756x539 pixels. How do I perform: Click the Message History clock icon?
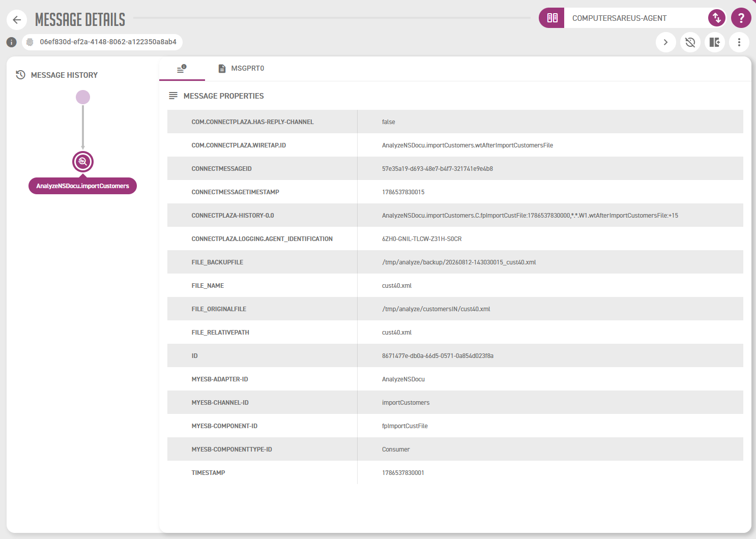click(20, 75)
